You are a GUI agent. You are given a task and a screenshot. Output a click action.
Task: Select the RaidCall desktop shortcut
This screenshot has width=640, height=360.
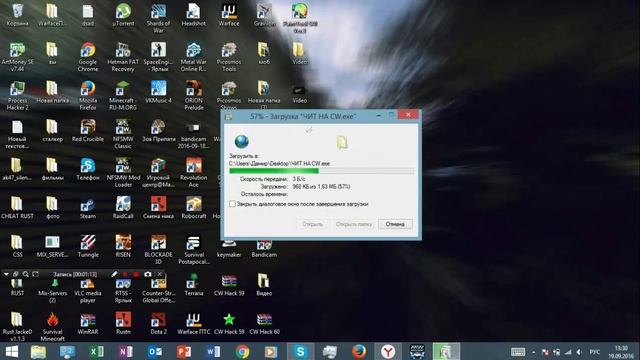coord(123,208)
